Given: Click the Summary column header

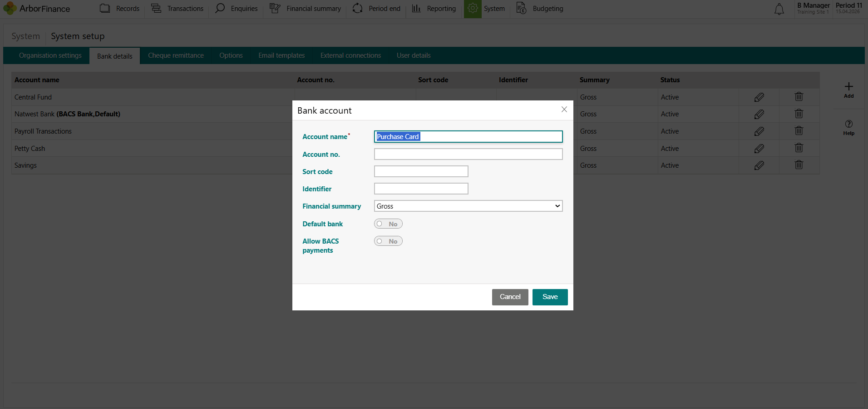Looking at the screenshot, I should tap(594, 80).
